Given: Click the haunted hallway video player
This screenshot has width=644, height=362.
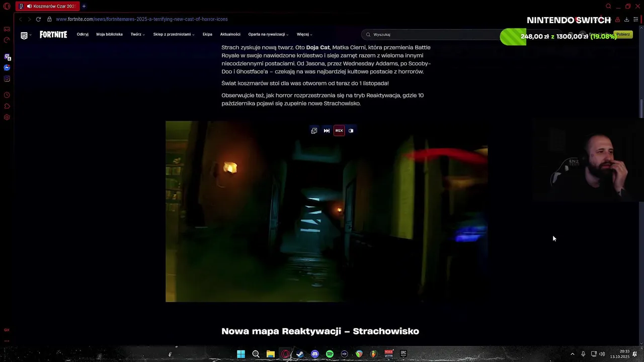Looking at the screenshot, I should pos(327,211).
